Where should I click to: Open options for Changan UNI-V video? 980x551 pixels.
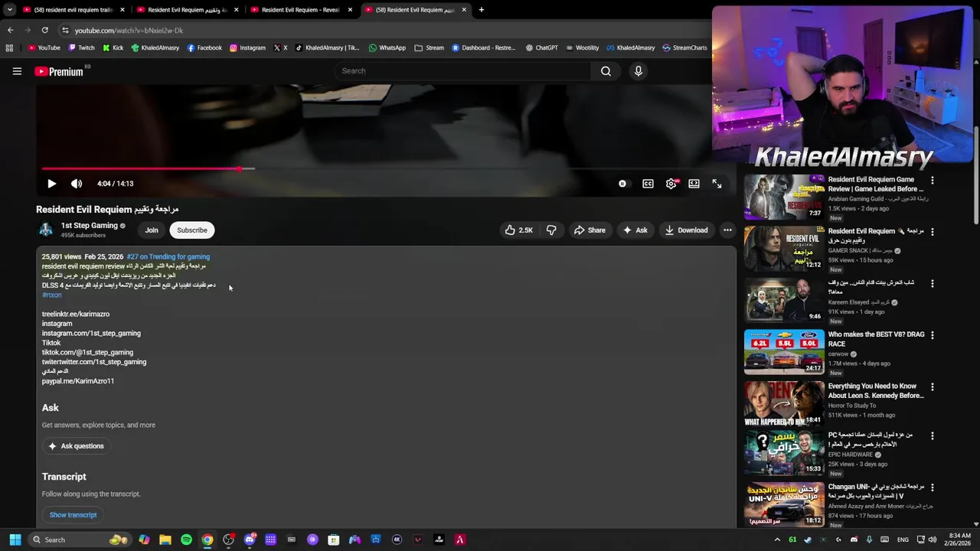click(x=932, y=487)
